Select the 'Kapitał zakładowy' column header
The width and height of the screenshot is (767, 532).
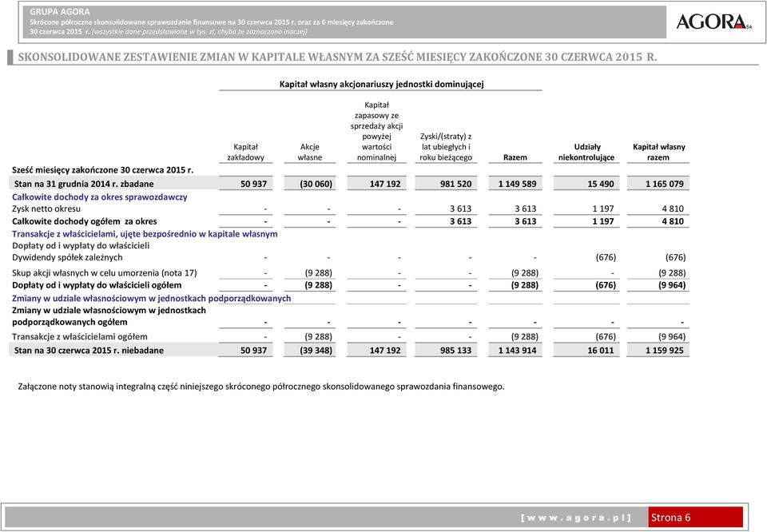click(245, 152)
